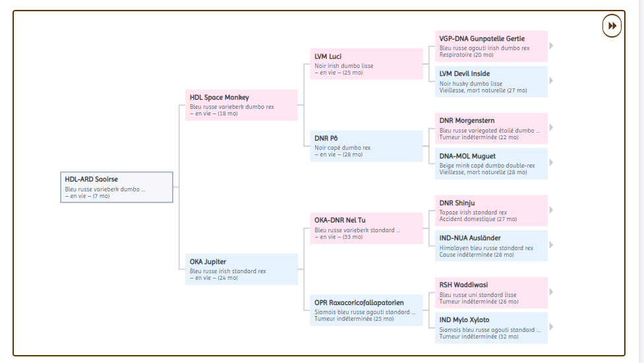Open OKA Jupiter pedigree card

tap(241, 269)
